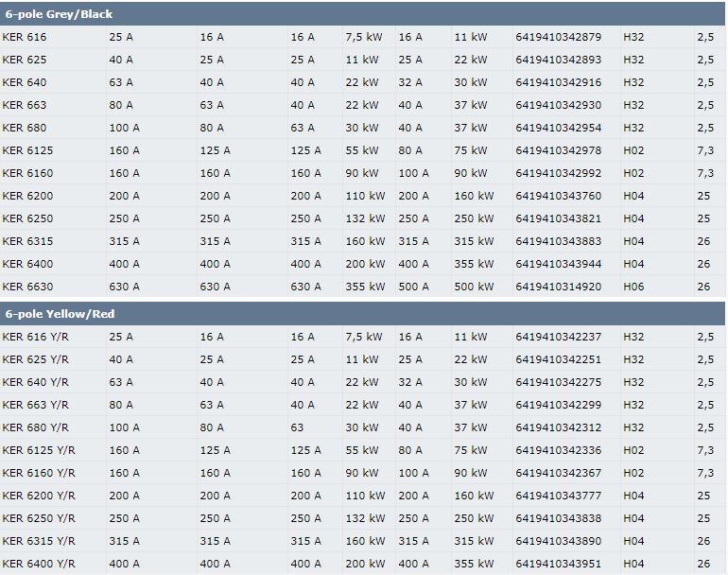
Task: Click the KER 616 Y/R product name
Action: coord(35,337)
